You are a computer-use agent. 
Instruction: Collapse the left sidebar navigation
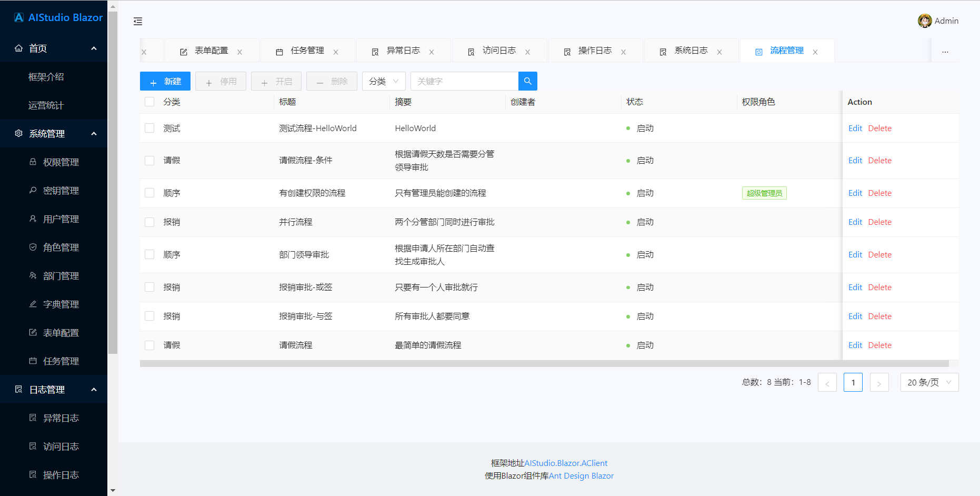coord(138,22)
